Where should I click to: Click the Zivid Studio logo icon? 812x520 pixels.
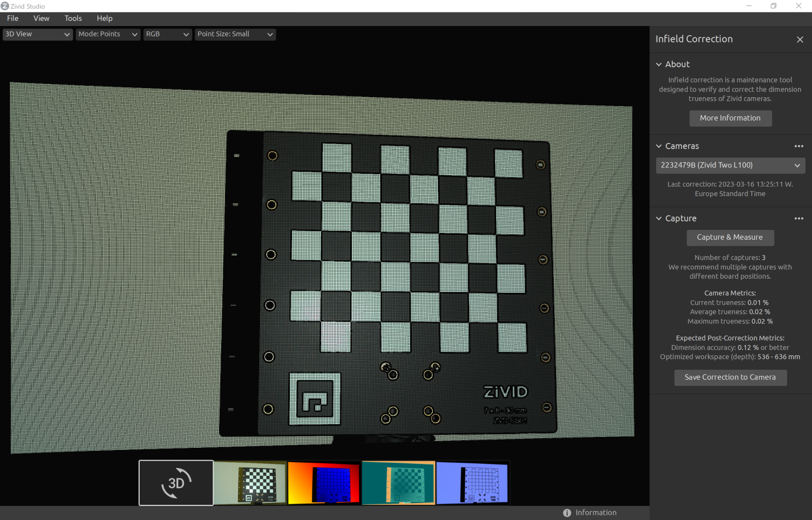pos(5,6)
